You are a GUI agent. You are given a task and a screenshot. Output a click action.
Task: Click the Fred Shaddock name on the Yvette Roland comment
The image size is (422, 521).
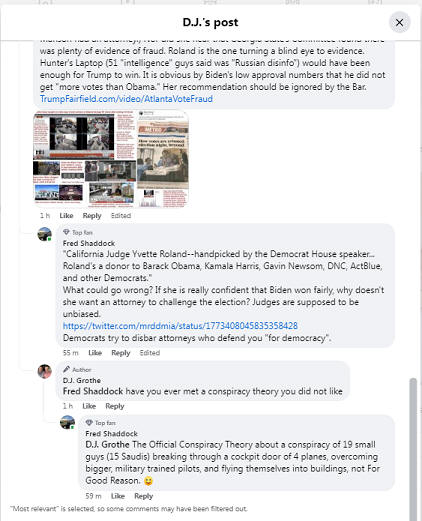point(89,243)
